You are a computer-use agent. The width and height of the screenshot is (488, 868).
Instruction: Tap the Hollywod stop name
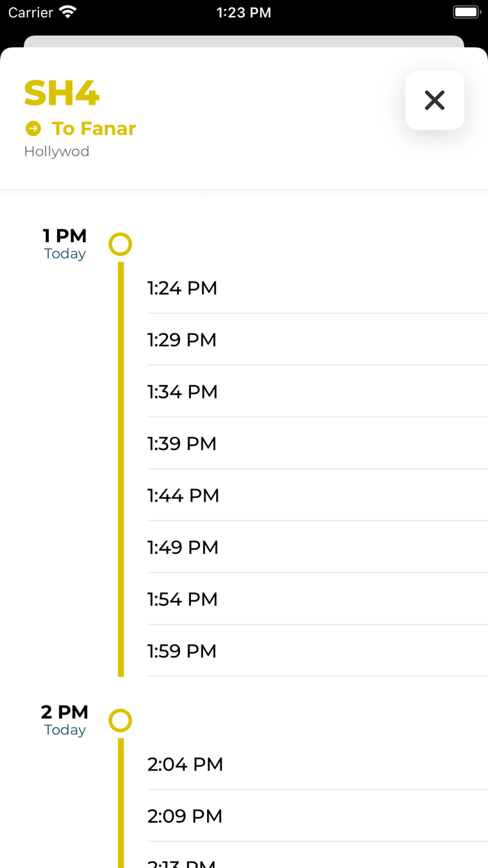(56, 151)
